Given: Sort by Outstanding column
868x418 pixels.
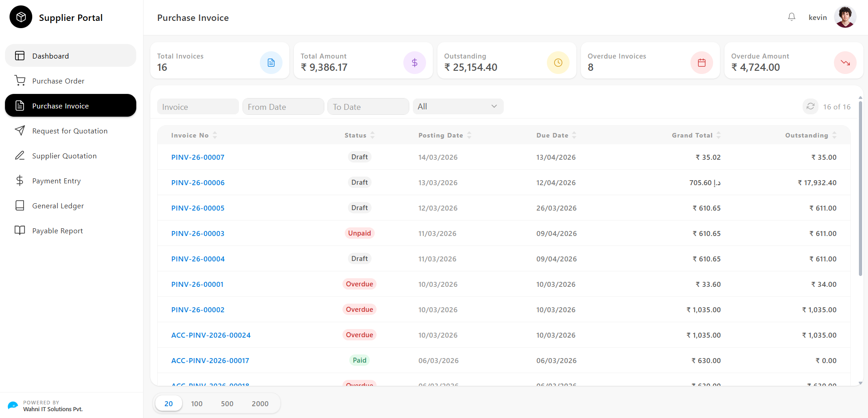Looking at the screenshot, I should point(834,135).
